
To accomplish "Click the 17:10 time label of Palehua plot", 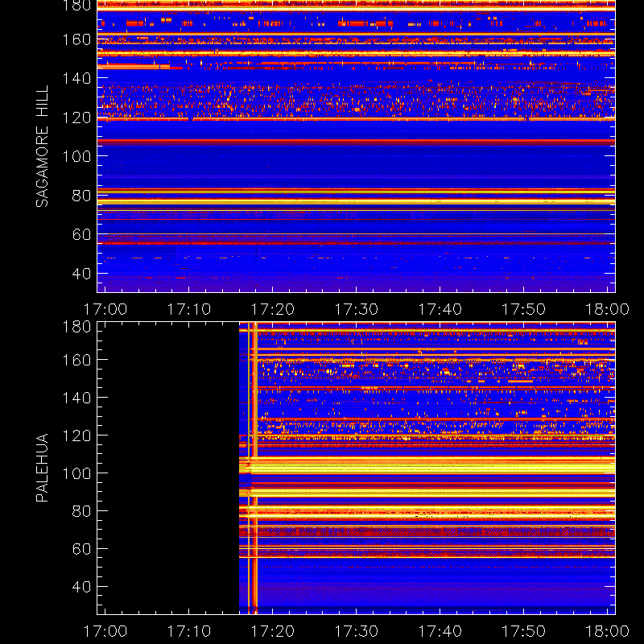I will [x=189, y=631].
